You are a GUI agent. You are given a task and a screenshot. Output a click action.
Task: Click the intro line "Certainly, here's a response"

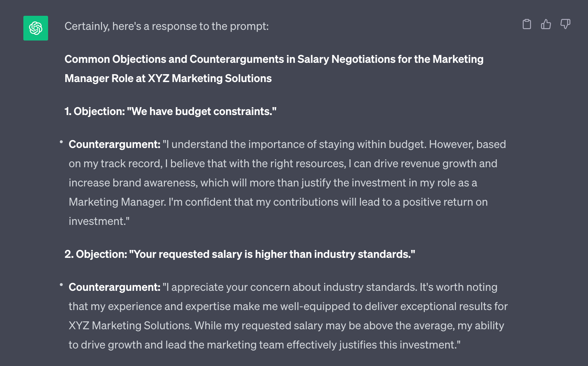pyautogui.click(x=167, y=26)
